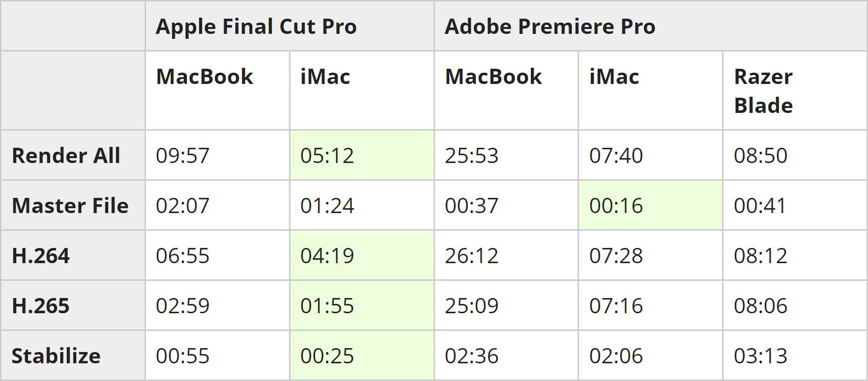Click the "H.264" row label
Image resolution: width=868 pixels, height=381 pixels.
point(41,256)
